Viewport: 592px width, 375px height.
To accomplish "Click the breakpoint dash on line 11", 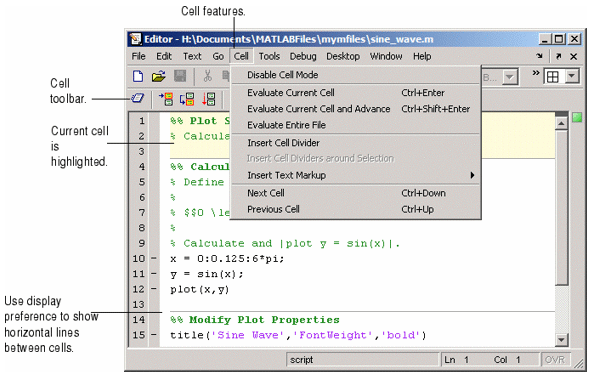I will pyautogui.click(x=154, y=274).
